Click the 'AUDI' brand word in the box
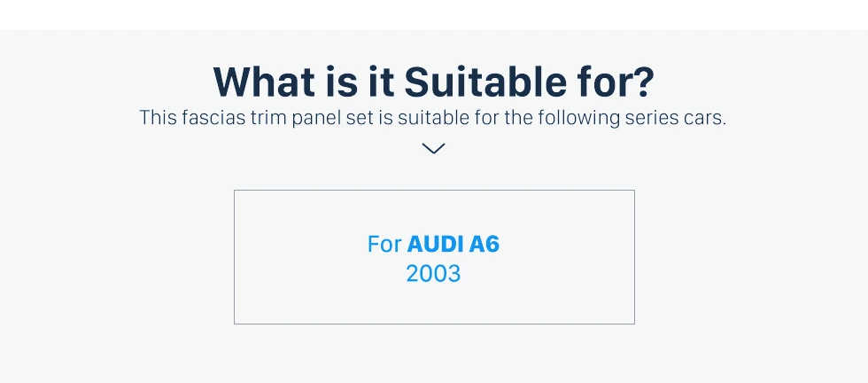The height and width of the screenshot is (383, 868). click(x=436, y=245)
